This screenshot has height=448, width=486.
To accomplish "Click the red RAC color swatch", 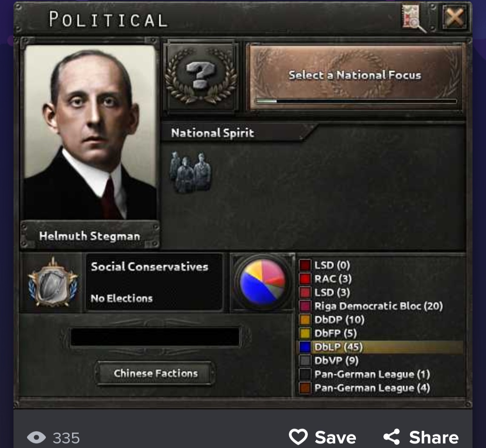I will tap(305, 279).
